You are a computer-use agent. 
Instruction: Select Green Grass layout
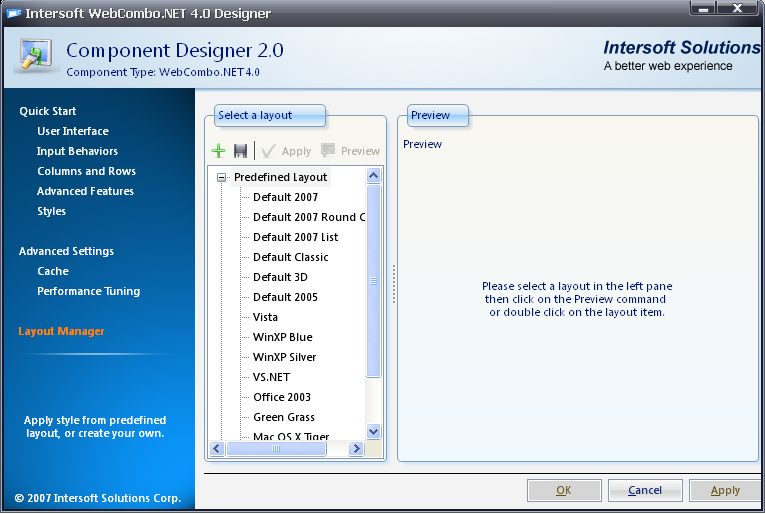click(x=283, y=417)
